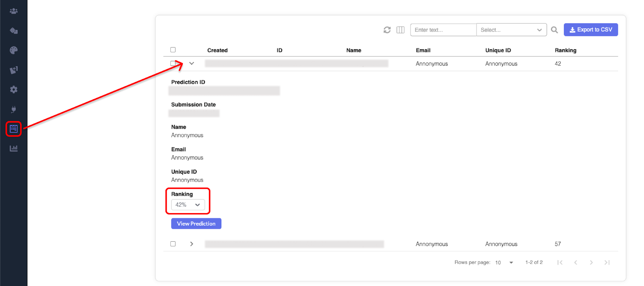Open the column visibility icon
Screen dimensions: 644x286
pyautogui.click(x=400, y=30)
